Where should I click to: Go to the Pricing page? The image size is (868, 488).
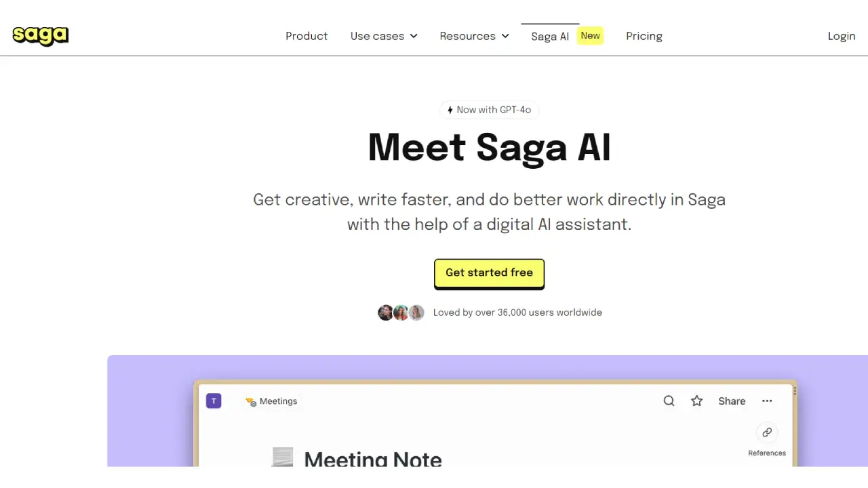point(644,36)
